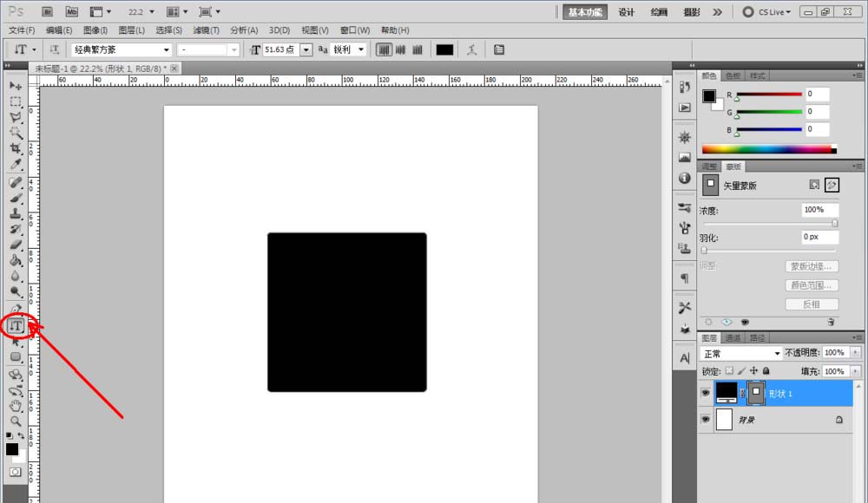Open the History panel icon in the dock
Screen dimensions: 868x503
click(x=685, y=88)
